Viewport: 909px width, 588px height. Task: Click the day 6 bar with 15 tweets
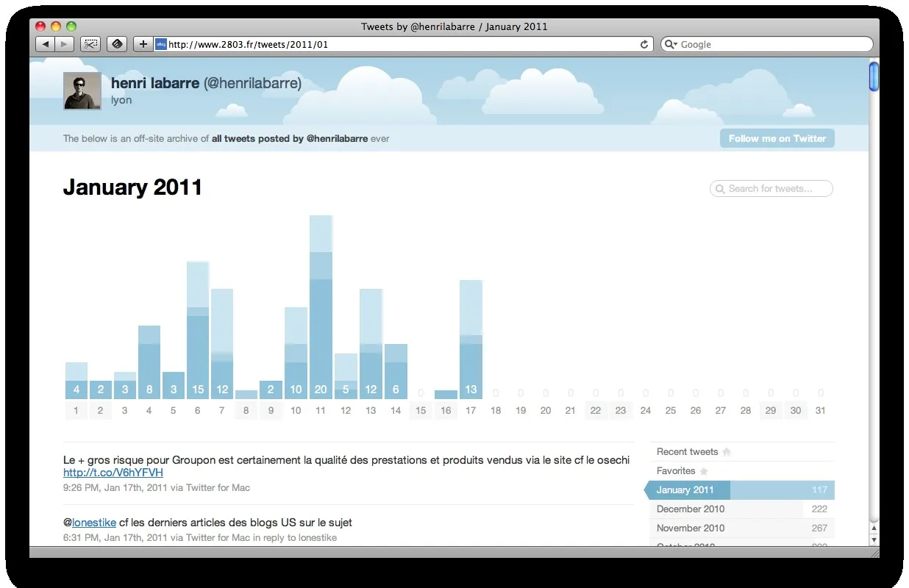coord(198,330)
